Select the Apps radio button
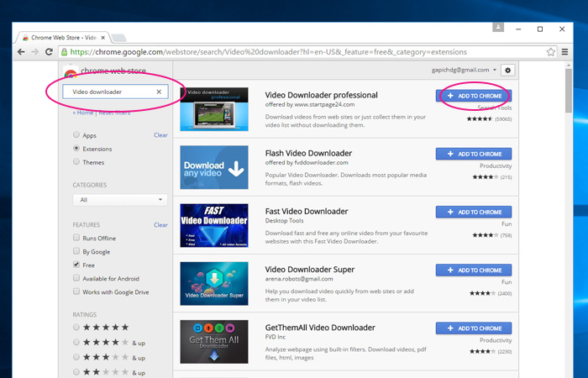 click(x=76, y=134)
